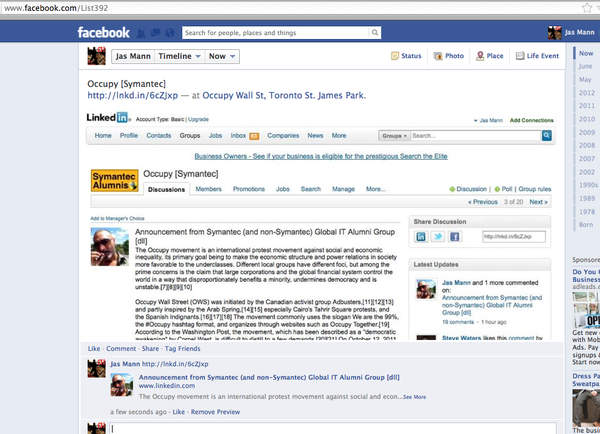Click the http://lnkd.in/6cZJxp link in post header
The height and width of the screenshot is (434, 600).
point(132,95)
